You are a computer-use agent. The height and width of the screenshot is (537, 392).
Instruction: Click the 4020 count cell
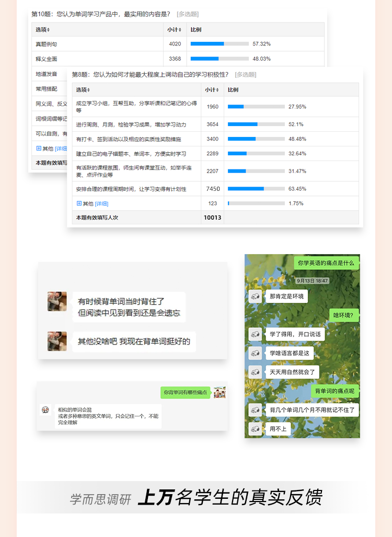click(175, 44)
